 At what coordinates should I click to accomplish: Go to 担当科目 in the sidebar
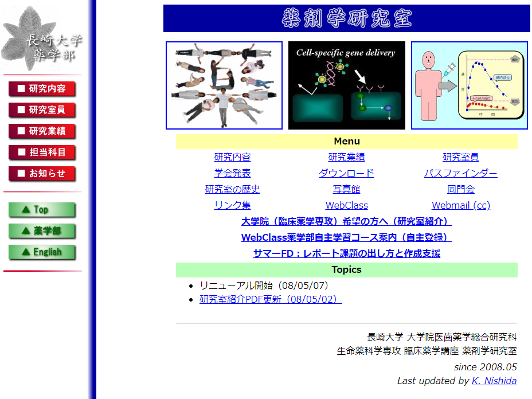point(42,152)
